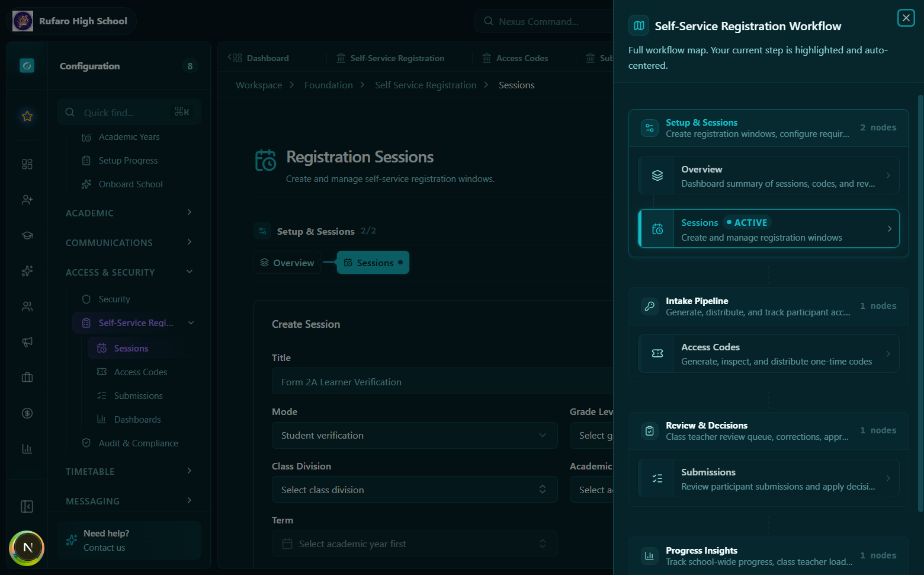Image resolution: width=924 pixels, height=575 pixels.
Task: Click the search magnifier in Nexus Command bar
Action: coord(489,21)
